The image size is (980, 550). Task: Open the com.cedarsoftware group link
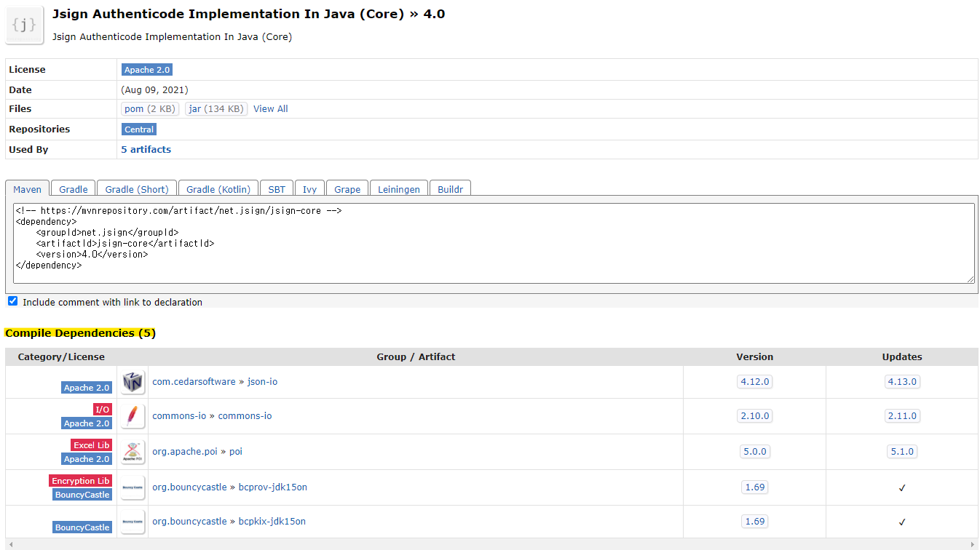click(194, 382)
